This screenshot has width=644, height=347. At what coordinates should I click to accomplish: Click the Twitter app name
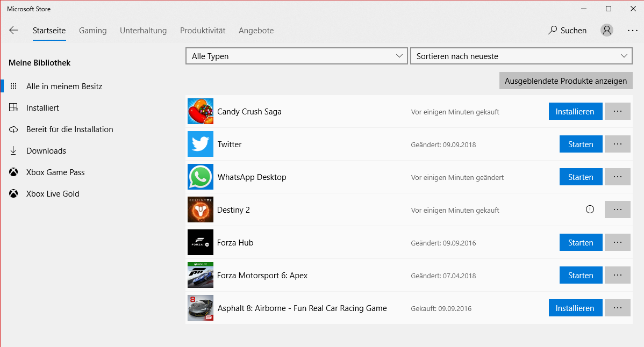coord(230,144)
